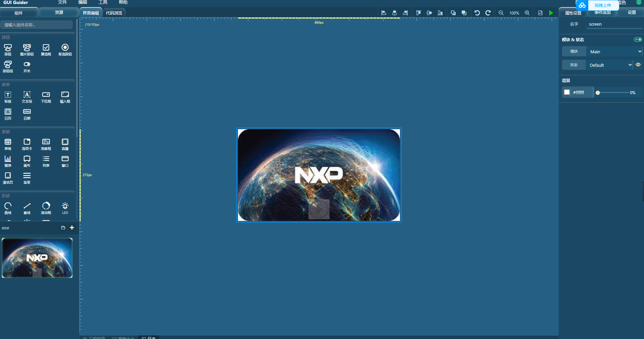Select the 容器 container widget

pos(65,144)
